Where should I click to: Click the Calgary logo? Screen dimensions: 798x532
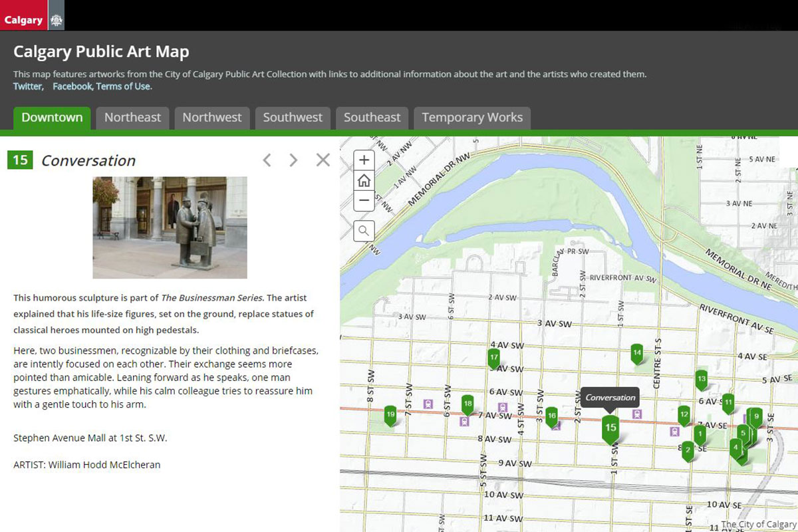[32, 15]
